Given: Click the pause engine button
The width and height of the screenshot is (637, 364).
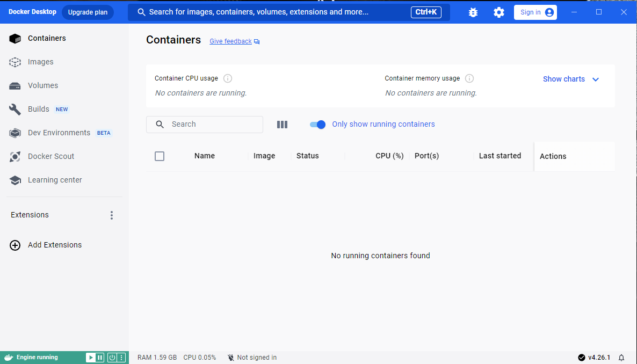Looking at the screenshot, I should click(100, 358).
